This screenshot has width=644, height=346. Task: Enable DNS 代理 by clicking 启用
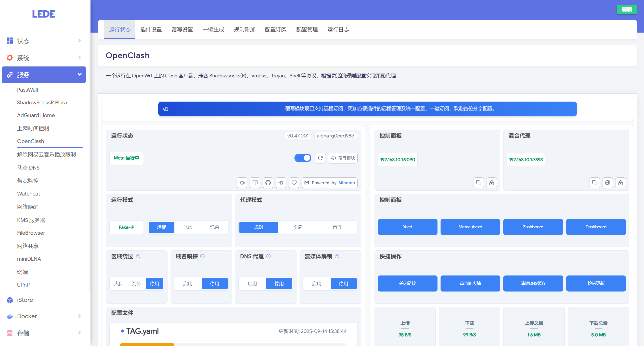tap(252, 283)
